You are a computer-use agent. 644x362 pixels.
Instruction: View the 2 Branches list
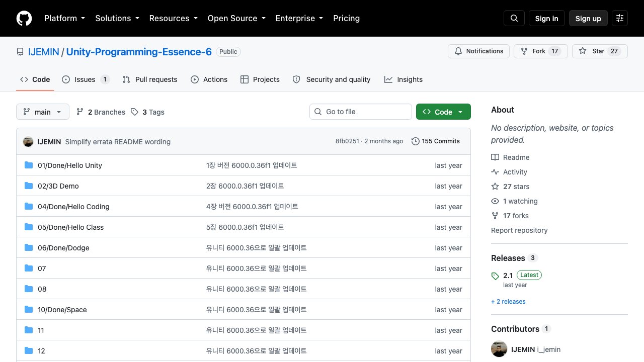pos(101,112)
